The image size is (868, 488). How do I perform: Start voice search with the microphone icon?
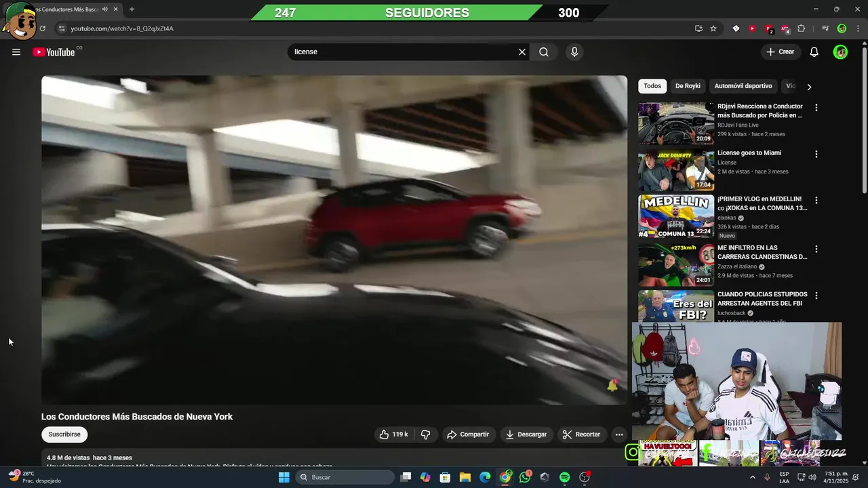[574, 52]
